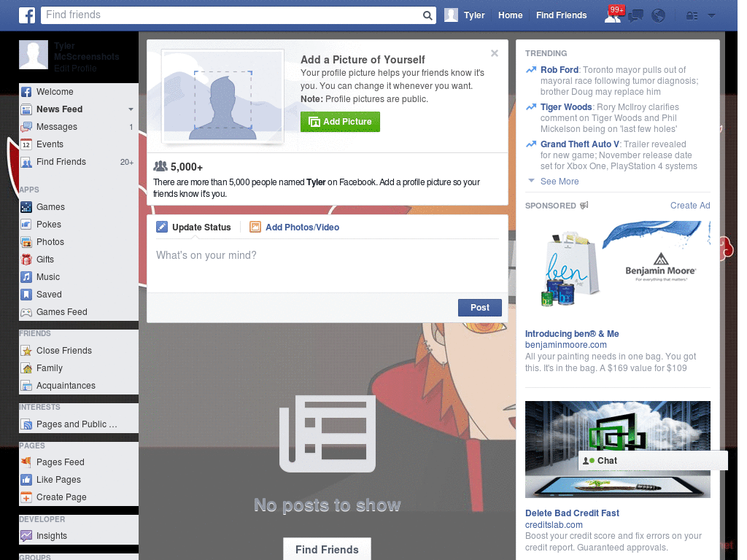Open Photos in the sidebar
The width and height of the screenshot is (747, 560).
coord(79,242)
